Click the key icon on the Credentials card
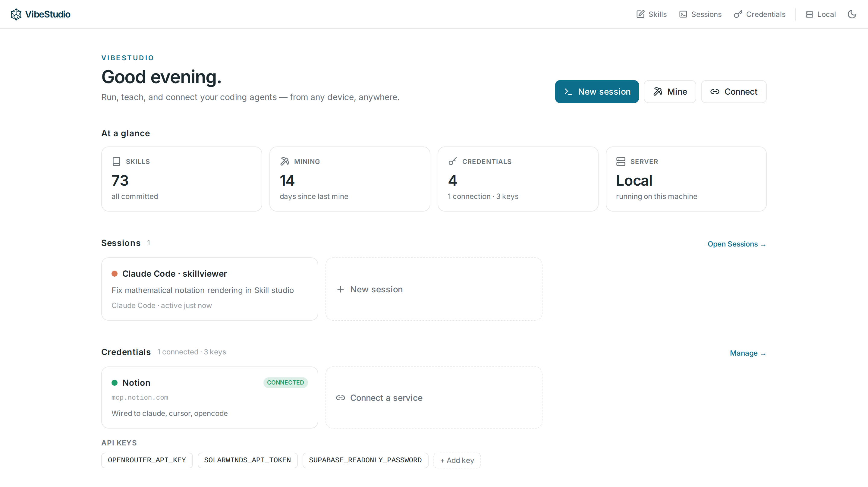The width and height of the screenshot is (868, 487). [452, 162]
